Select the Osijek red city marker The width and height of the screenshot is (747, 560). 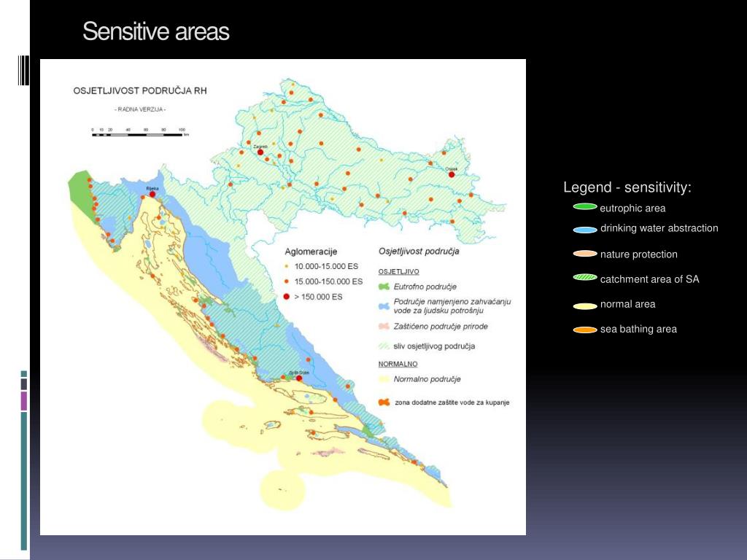click(452, 175)
